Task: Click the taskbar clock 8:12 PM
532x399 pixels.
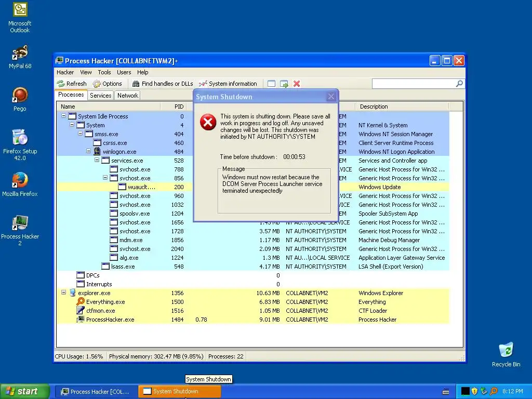Action: tap(512, 391)
